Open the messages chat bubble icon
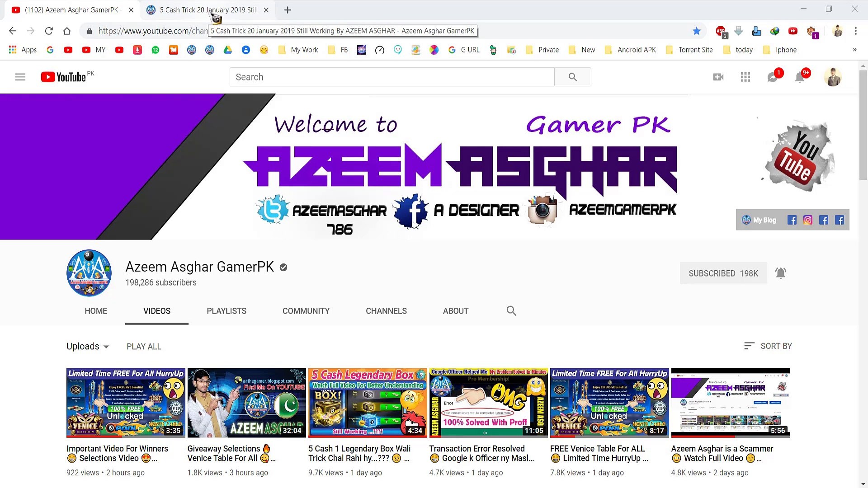 click(x=773, y=77)
